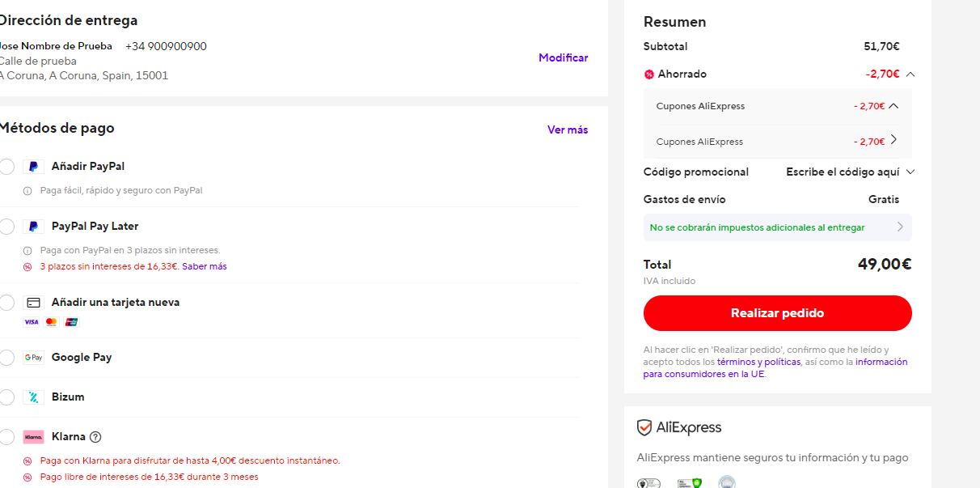Click discount icon beside 'Pago libre de intereses'

(x=27, y=477)
